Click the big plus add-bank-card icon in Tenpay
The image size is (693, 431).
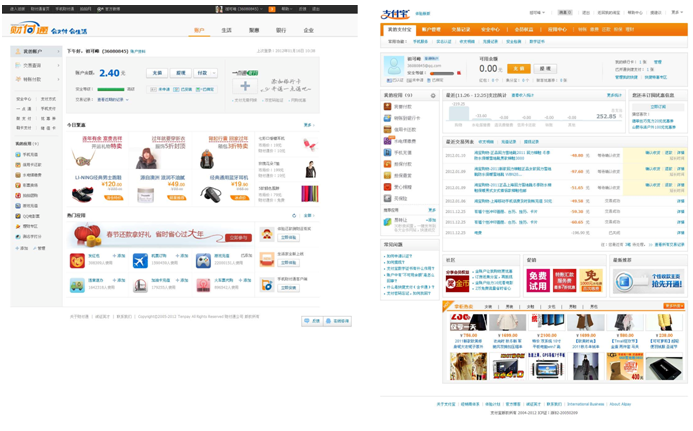click(245, 86)
